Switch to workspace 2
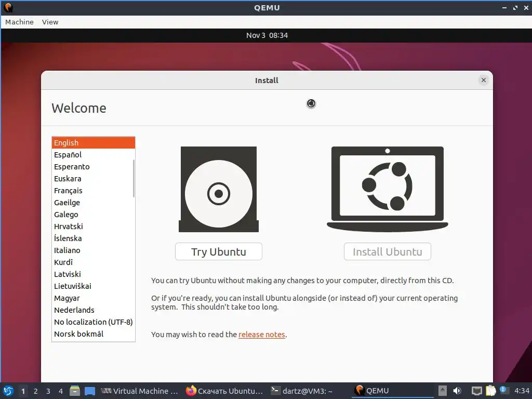The height and width of the screenshot is (399, 532). 36,391
